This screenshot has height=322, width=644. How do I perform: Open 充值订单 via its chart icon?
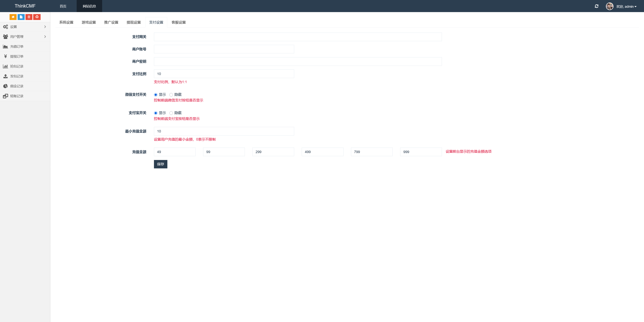point(6,47)
